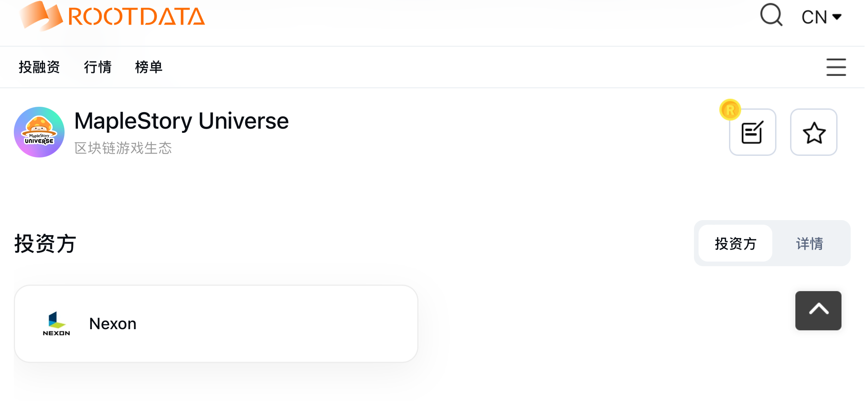
Task: Click the ROOTDATA wordmark text
Action: coord(136,17)
